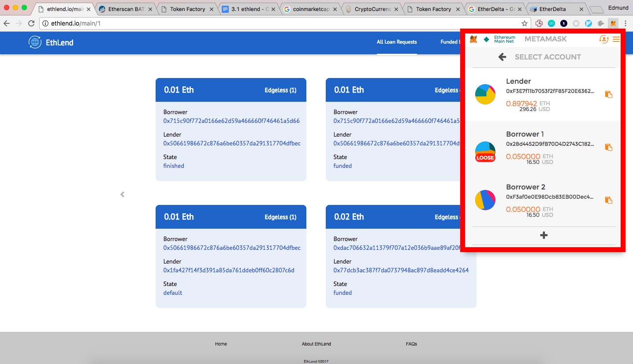Open the All Loan Requests tab

[397, 42]
